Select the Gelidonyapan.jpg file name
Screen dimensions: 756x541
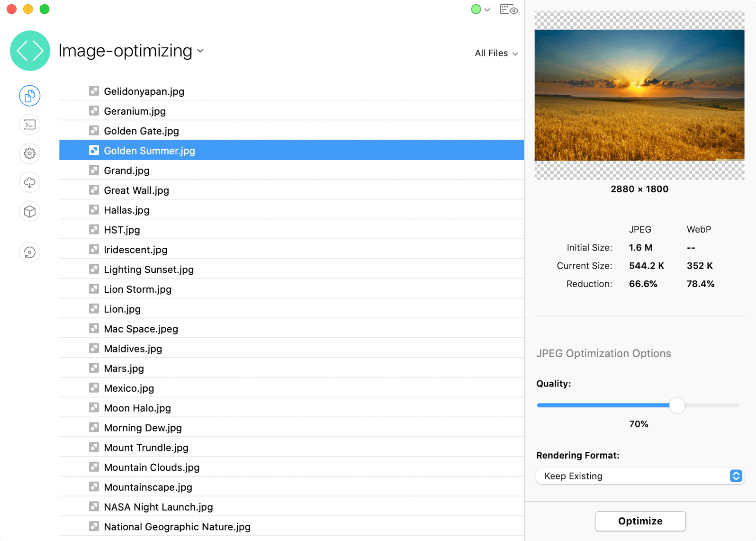pos(144,91)
